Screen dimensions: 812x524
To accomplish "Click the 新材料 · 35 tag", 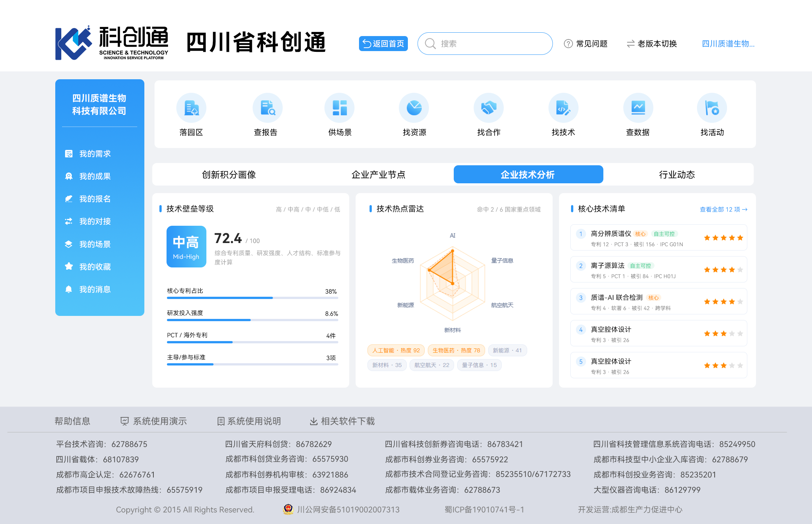I will [387, 365].
